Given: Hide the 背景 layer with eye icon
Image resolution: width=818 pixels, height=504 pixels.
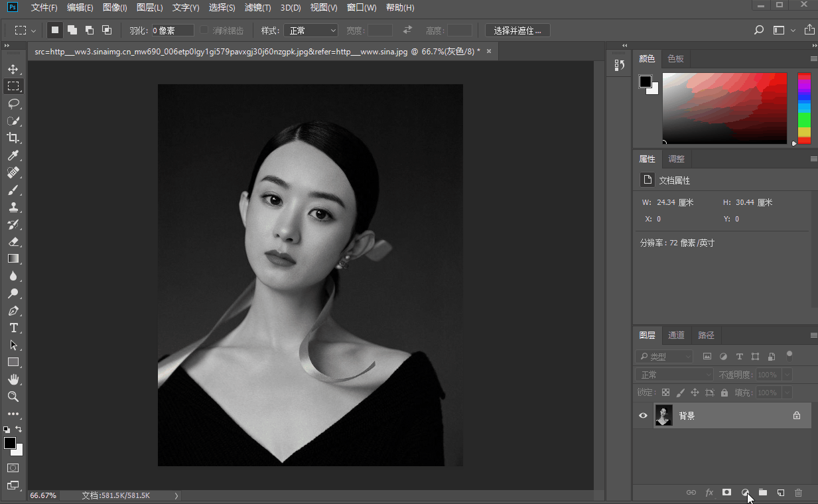Looking at the screenshot, I should pyautogui.click(x=643, y=416).
